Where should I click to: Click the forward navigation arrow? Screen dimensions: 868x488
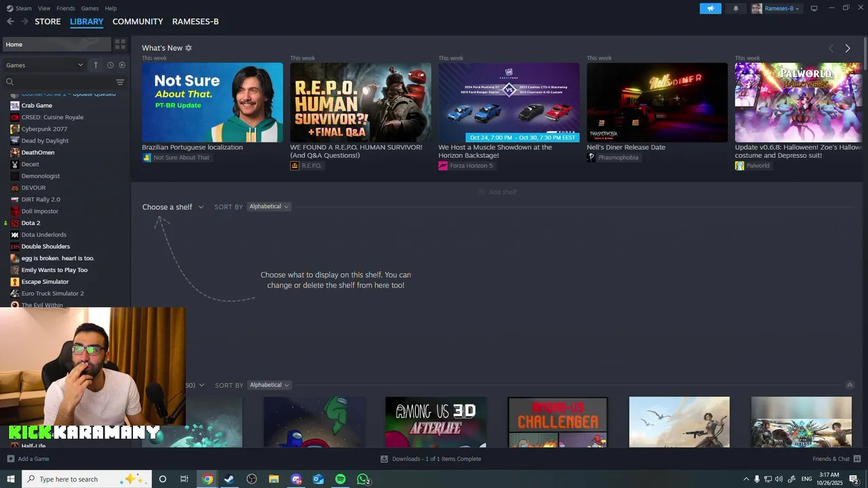tap(24, 22)
